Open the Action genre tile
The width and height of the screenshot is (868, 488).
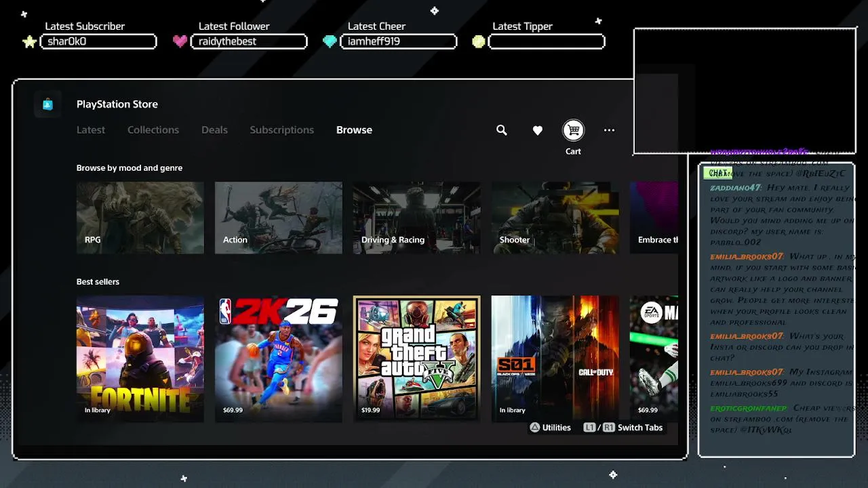point(279,218)
